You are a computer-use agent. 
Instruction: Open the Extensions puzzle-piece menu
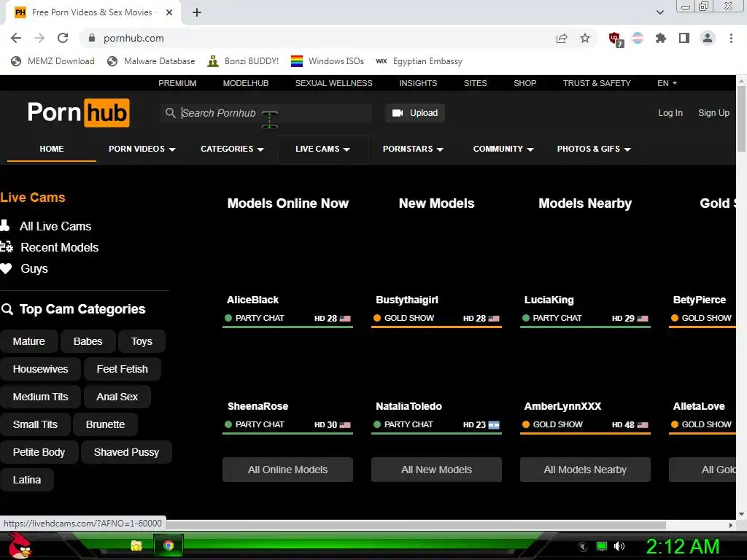661,38
